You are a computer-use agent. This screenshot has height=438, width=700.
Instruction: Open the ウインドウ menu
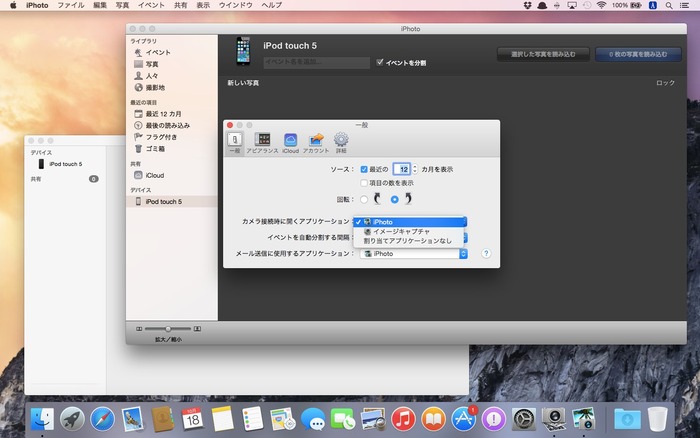coord(235,5)
